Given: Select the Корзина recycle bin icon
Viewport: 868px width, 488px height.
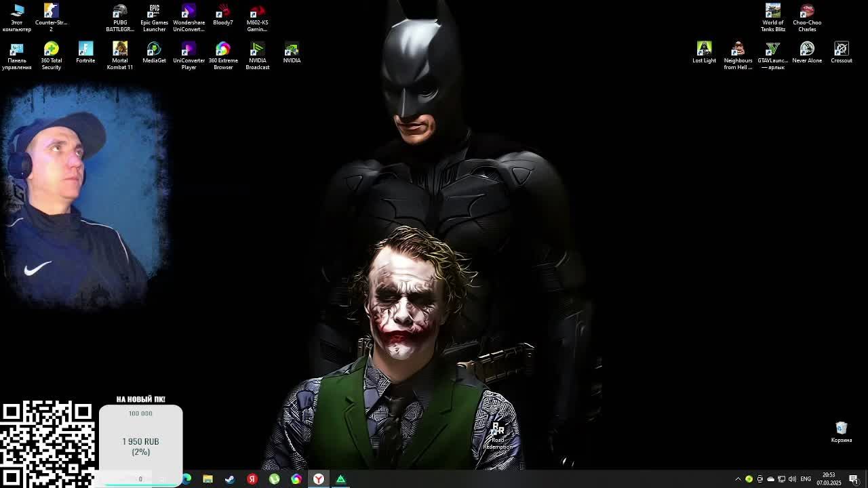Looking at the screenshot, I should coord(842,432).
